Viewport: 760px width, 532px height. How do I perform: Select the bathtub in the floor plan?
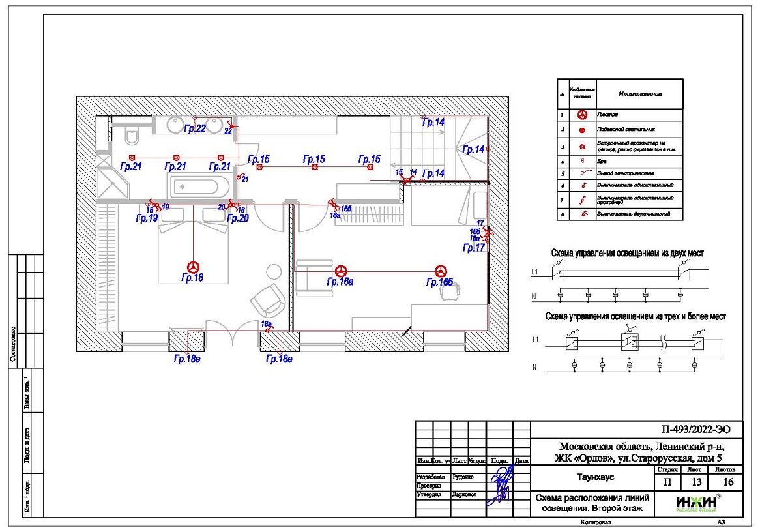199,187
